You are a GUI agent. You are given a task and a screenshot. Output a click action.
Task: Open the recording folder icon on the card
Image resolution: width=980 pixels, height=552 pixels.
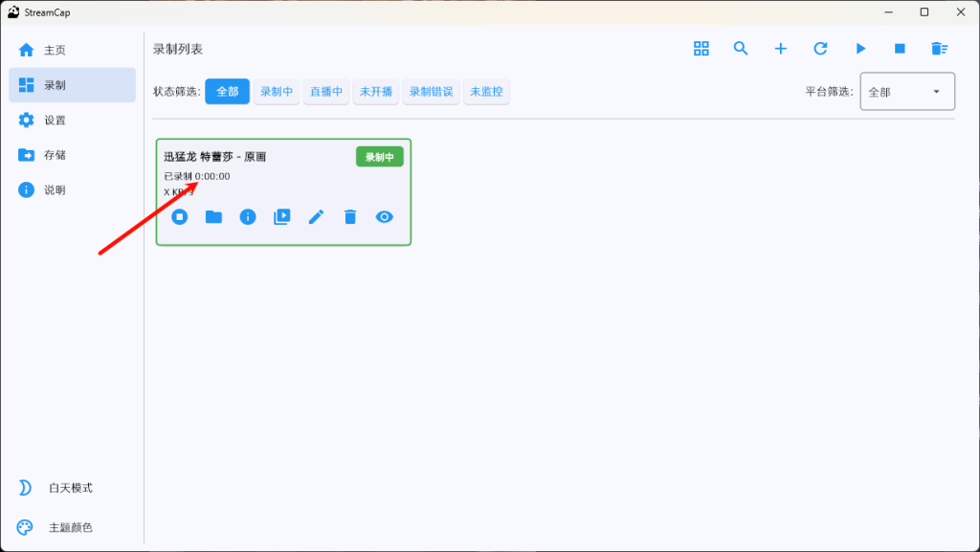point(212,217)
